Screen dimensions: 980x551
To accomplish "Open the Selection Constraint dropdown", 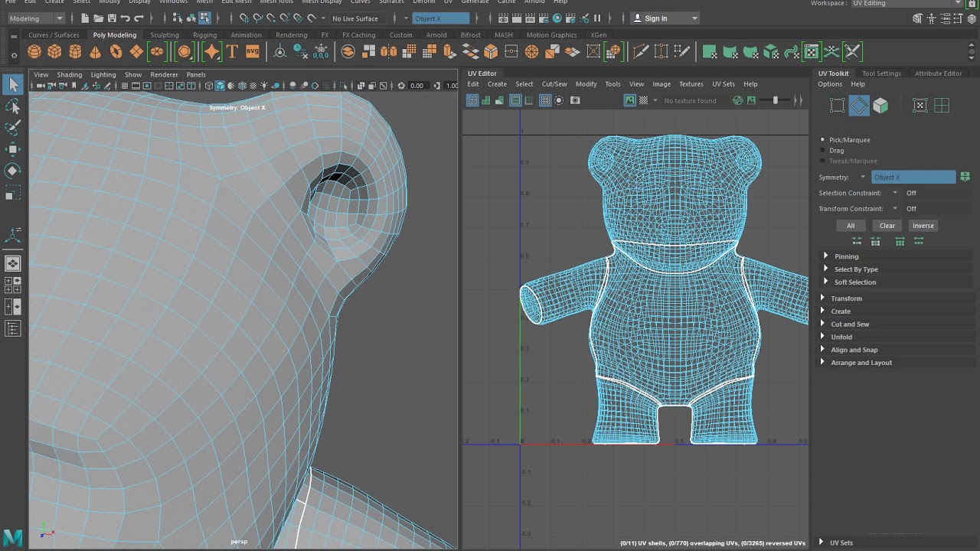I will [x=895, y=193].
